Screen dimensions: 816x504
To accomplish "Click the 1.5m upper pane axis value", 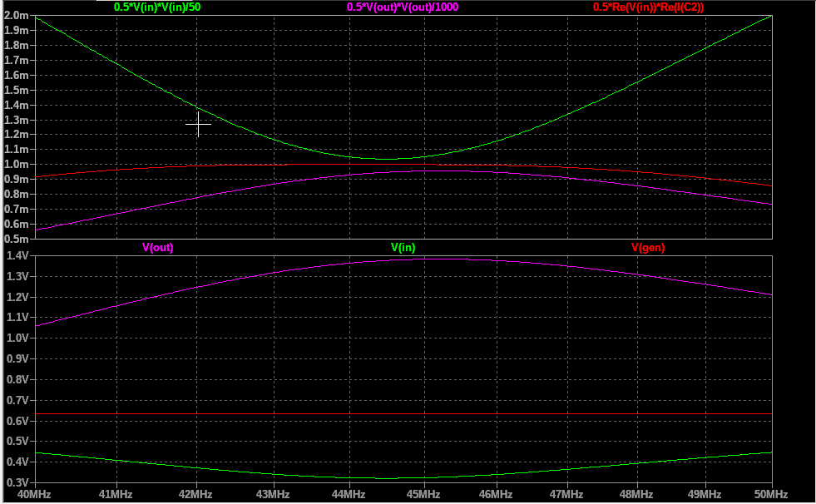I will 16,91.
